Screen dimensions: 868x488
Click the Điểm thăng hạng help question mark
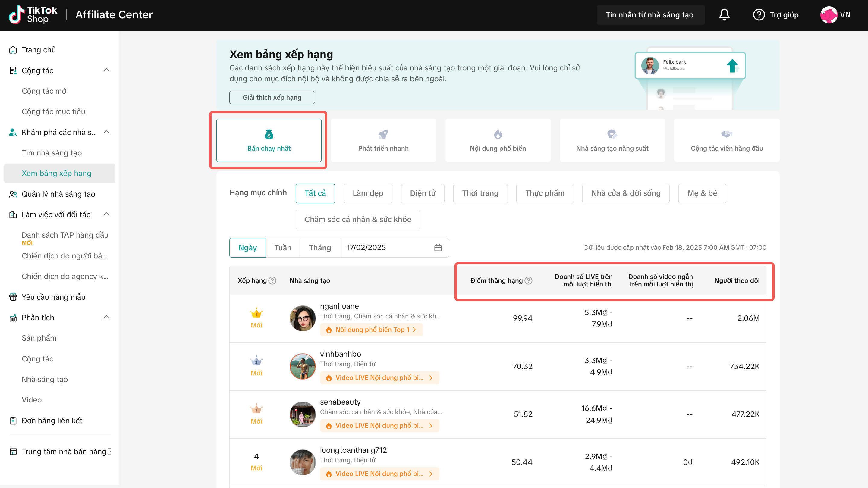(x=529, y=280)
